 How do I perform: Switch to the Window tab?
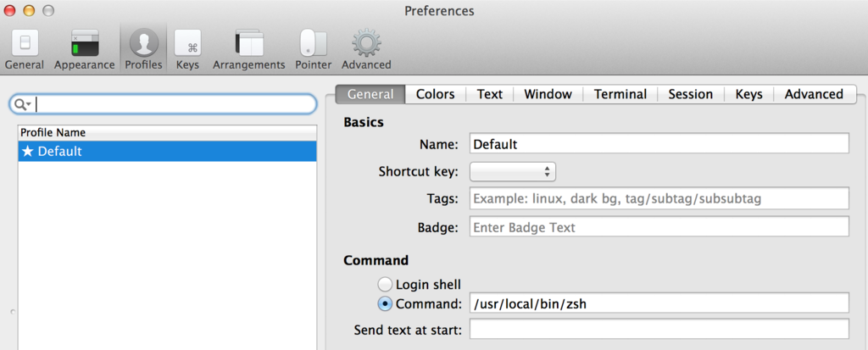[x=548, y=94]
